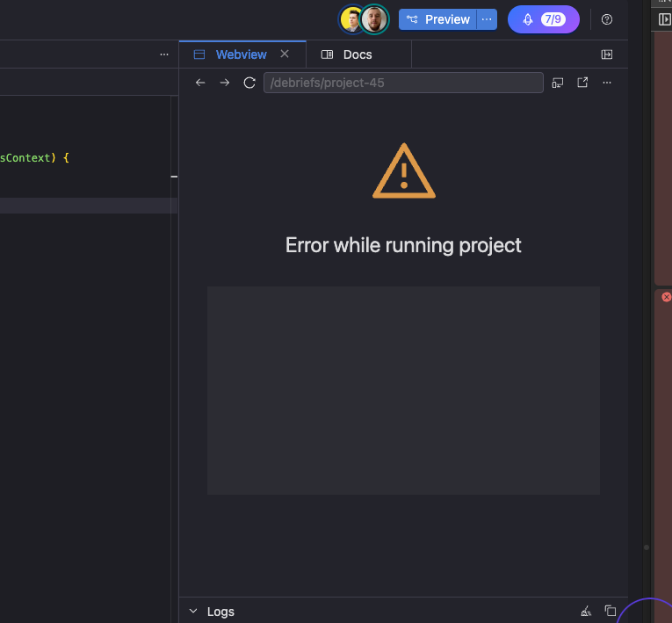The width and height of the screenshot is (672, 623).
Task: Reload the webview page
Action: point(249,83)
